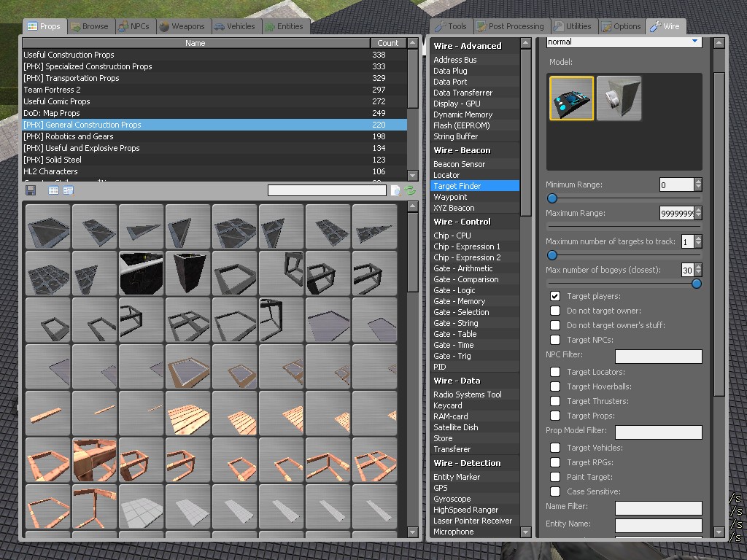Check the Target Props option
This screenshot has height=560, width=747.
pos(555,416)
